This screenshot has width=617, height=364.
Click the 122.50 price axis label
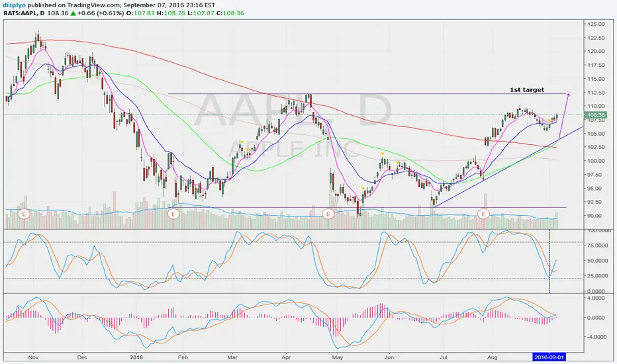[x=596, y=38]
